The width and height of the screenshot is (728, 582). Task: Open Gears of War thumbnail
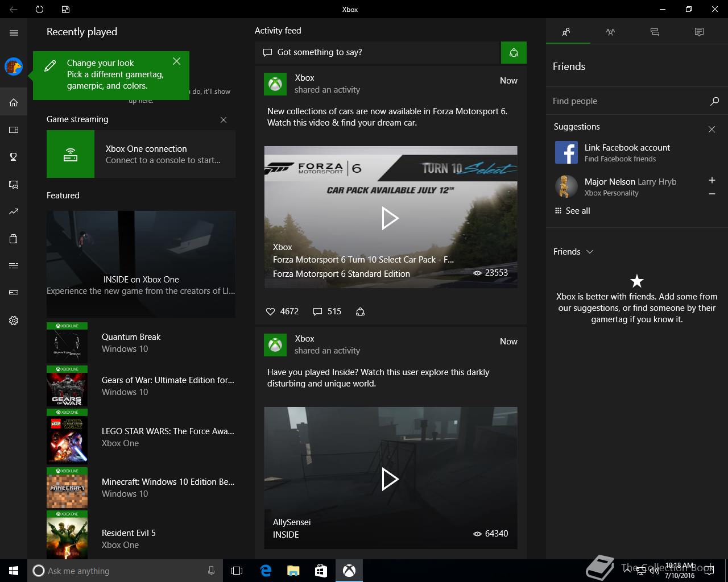coord(67,386)
